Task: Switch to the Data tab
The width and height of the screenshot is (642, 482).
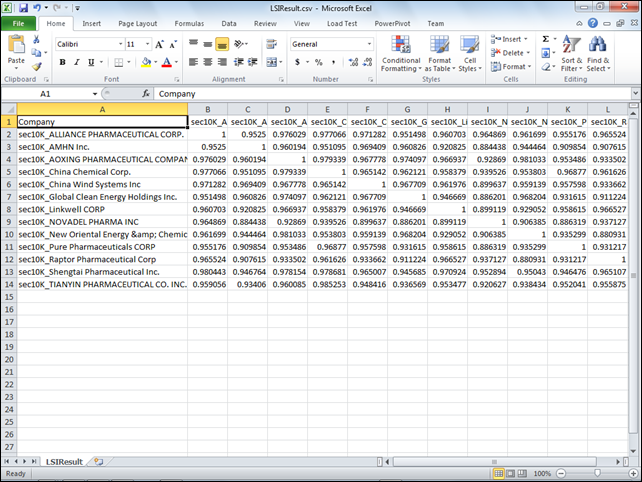Action: [229, 23]
